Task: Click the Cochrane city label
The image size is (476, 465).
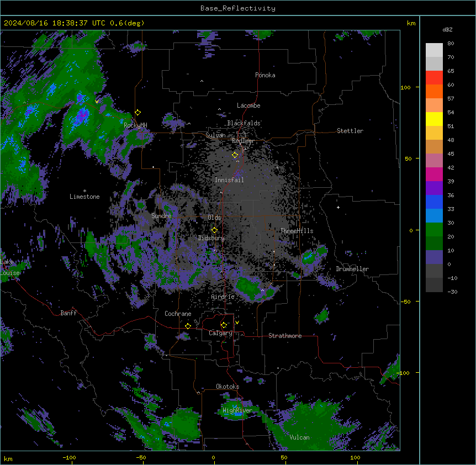Action: [x=178, y=314]
